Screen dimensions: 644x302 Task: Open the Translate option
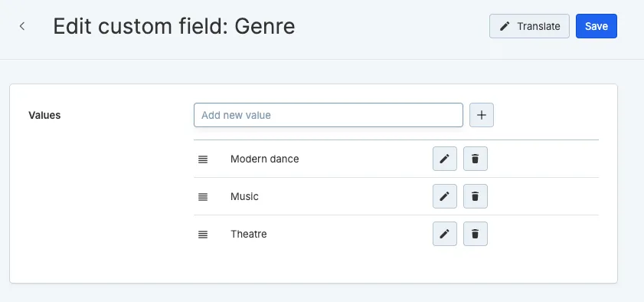(529, 26)
